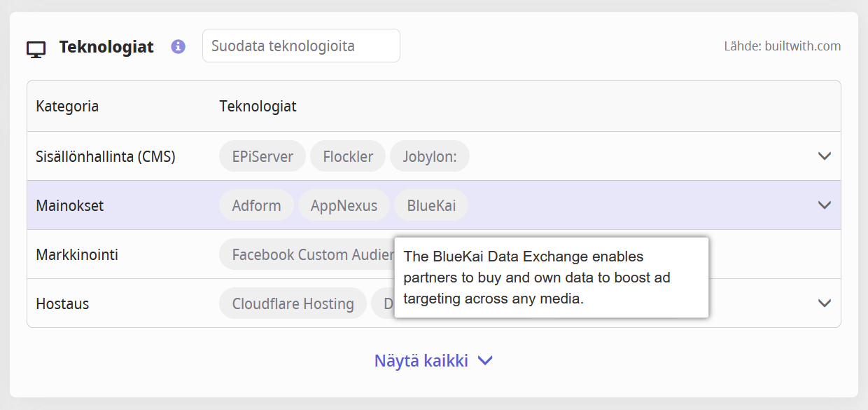The image size is (868, 410).
Task: Focus the Suodata teknologioita filter field
Action: [x=301, y=46]
